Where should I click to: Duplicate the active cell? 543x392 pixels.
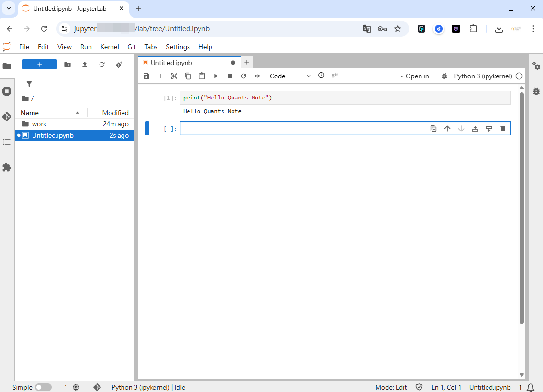click(x=433, y=129)
